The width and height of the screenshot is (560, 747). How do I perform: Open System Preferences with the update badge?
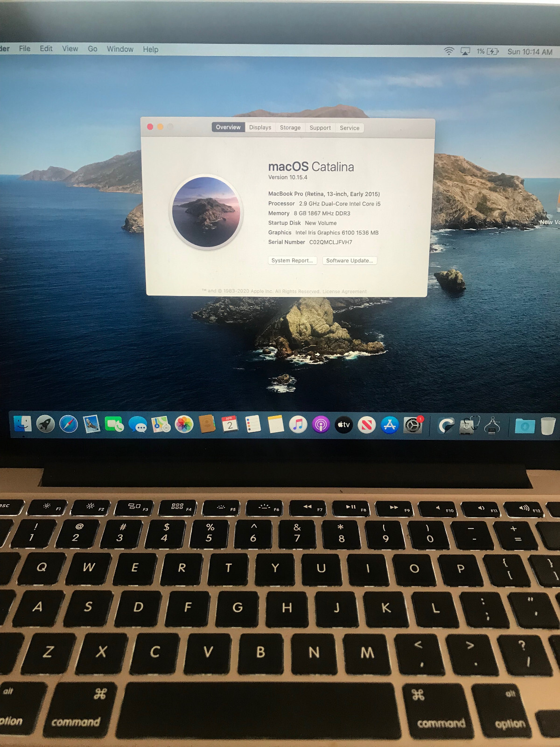pos(413,425)
